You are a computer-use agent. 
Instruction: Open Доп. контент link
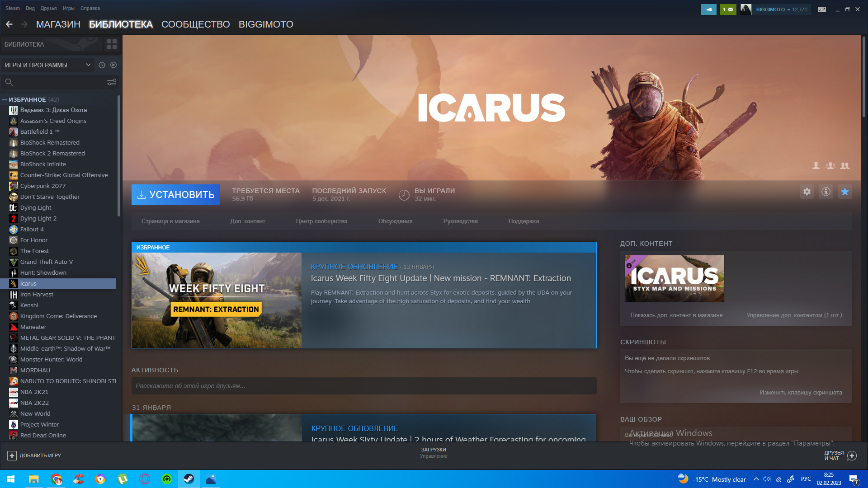[248, 221]
